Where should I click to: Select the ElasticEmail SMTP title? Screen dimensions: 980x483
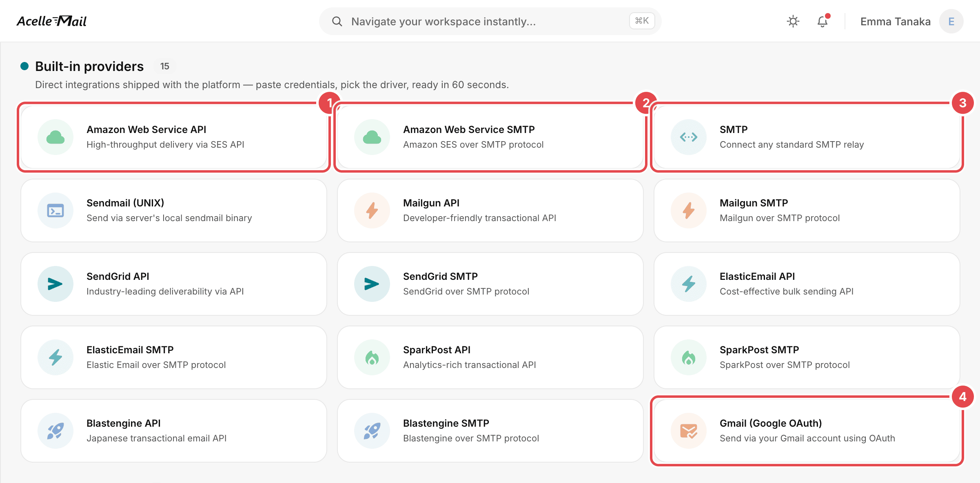click(x=130, y=350)
